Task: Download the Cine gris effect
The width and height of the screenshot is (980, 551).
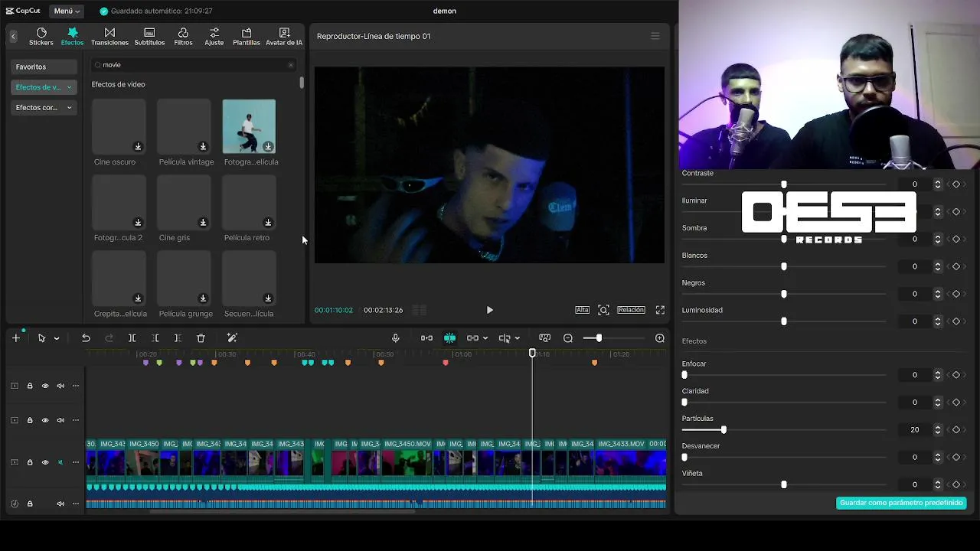Action: tap(203, 223)
